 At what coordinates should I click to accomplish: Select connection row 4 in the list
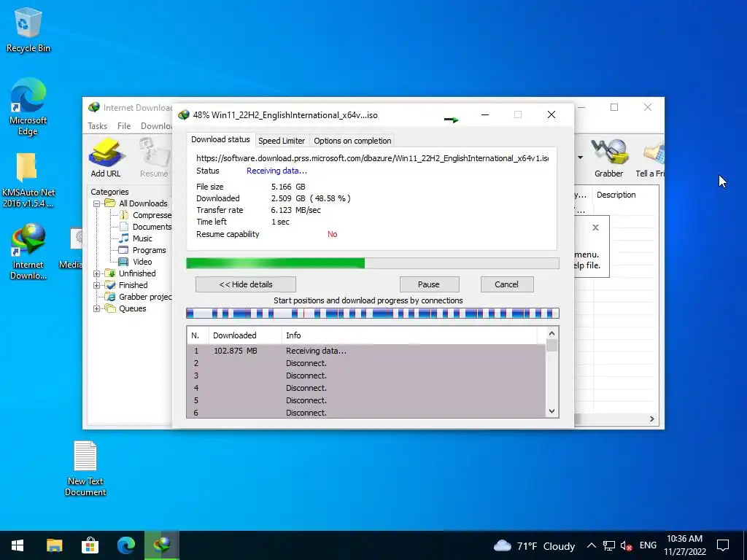(x=366, y=388)
